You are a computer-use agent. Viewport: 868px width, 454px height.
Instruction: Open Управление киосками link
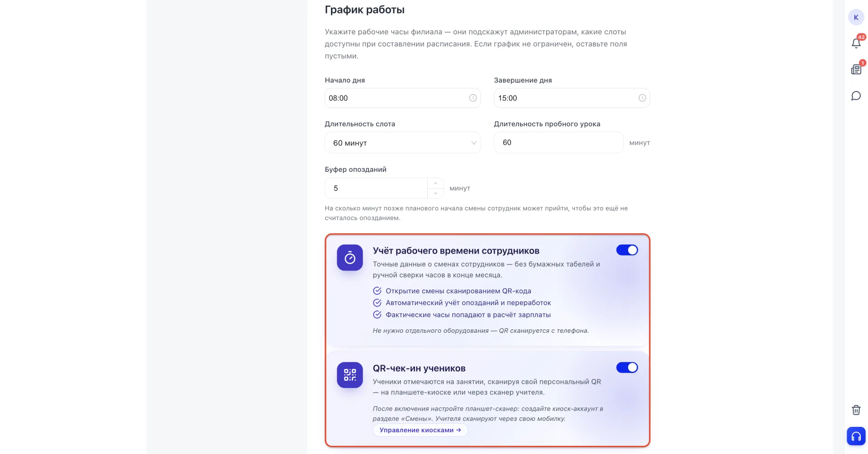[x=420, y=430]
